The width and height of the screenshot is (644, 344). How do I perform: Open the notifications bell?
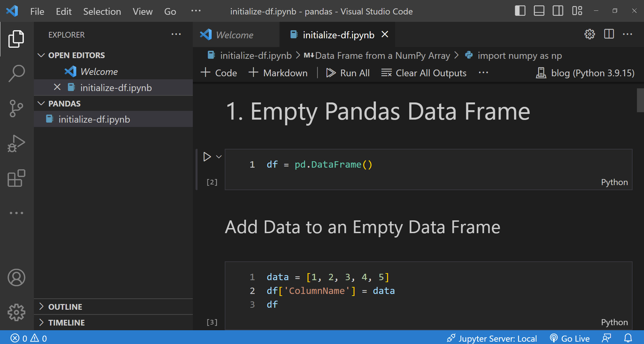pyautogui.click(x=628, y=338)
